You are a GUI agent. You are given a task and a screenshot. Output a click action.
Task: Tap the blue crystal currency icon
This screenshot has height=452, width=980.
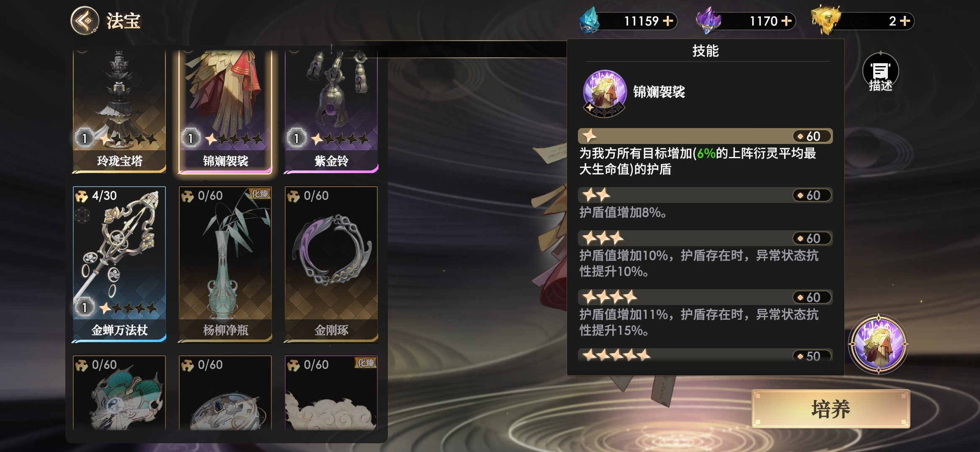pos(590,20)
